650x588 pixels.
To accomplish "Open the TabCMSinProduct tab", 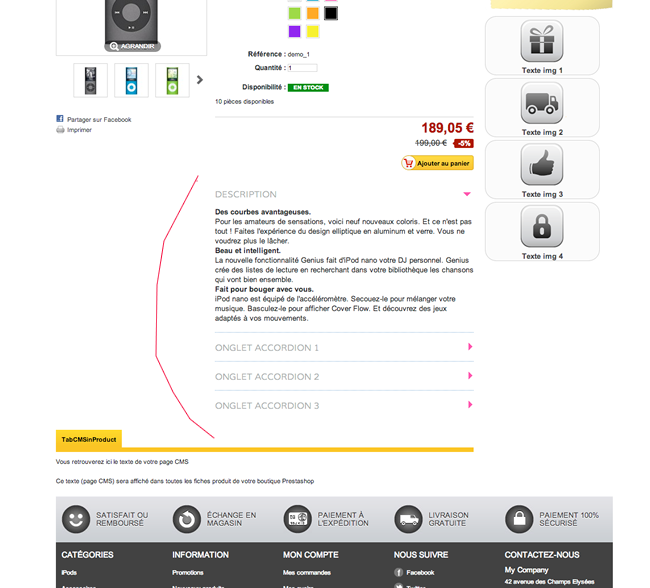I will [x=89, y=440].
